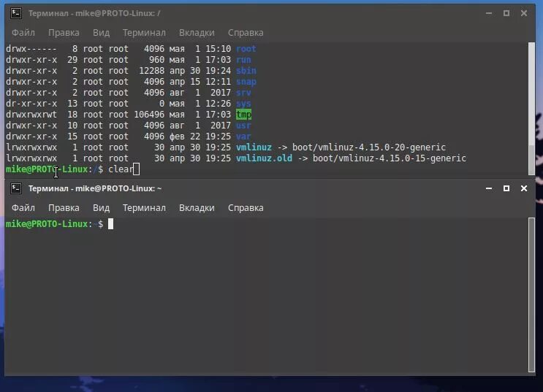Viewport: 543px width, 392px height.
Task: Maximize the bottom terminal window
Action: coord(506,188)
